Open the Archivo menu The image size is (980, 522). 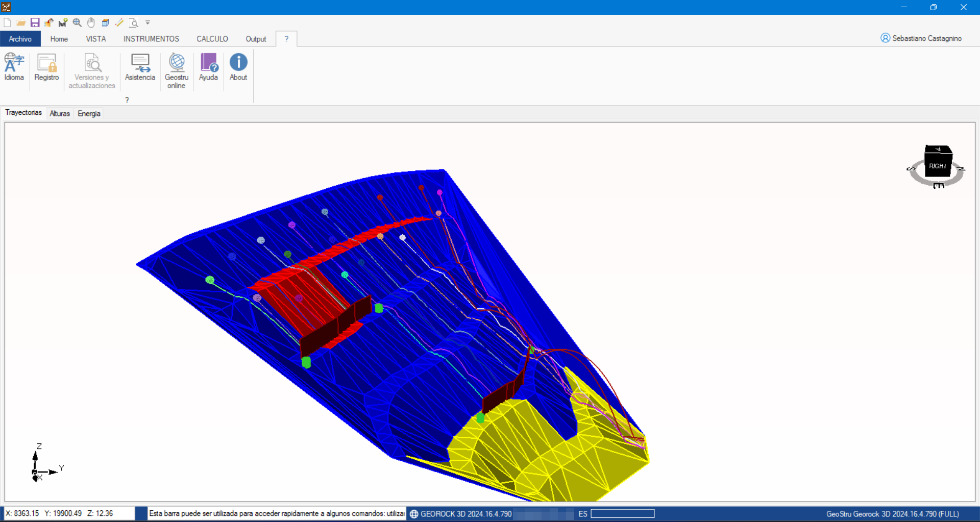point(20,39)
